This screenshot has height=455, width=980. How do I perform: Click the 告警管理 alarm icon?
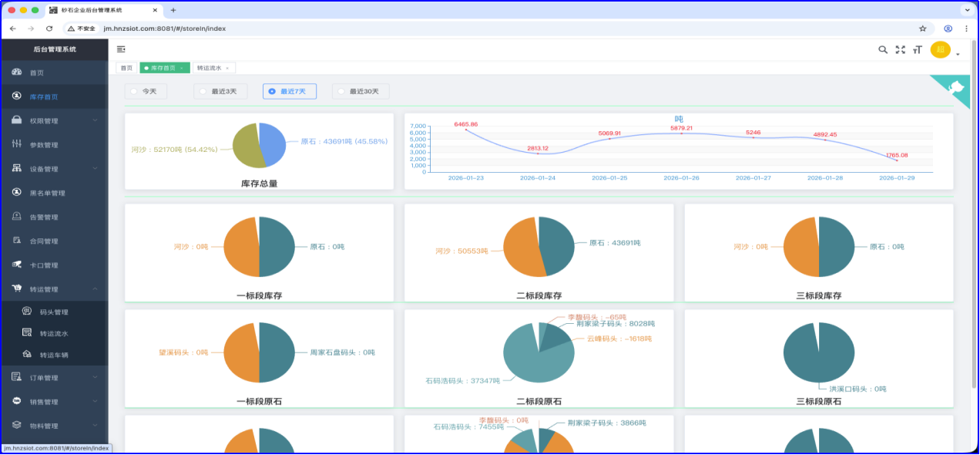coord(17,217)
